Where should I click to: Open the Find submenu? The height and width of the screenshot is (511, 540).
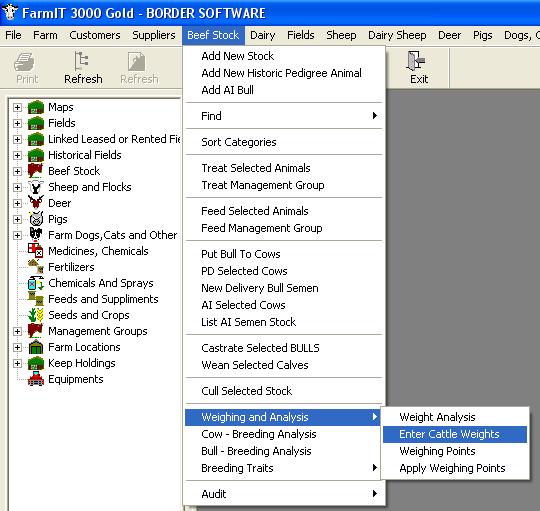tap(284, 116)
